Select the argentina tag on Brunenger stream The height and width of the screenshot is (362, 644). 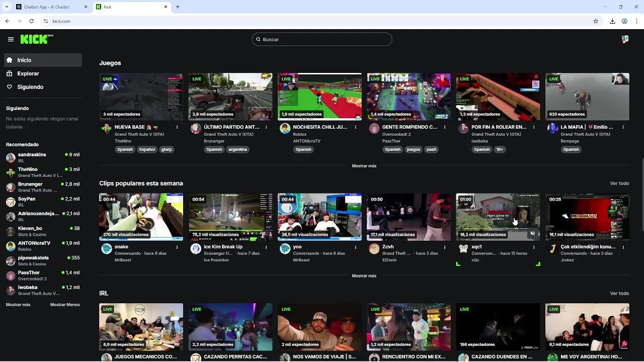click(237, 149)
